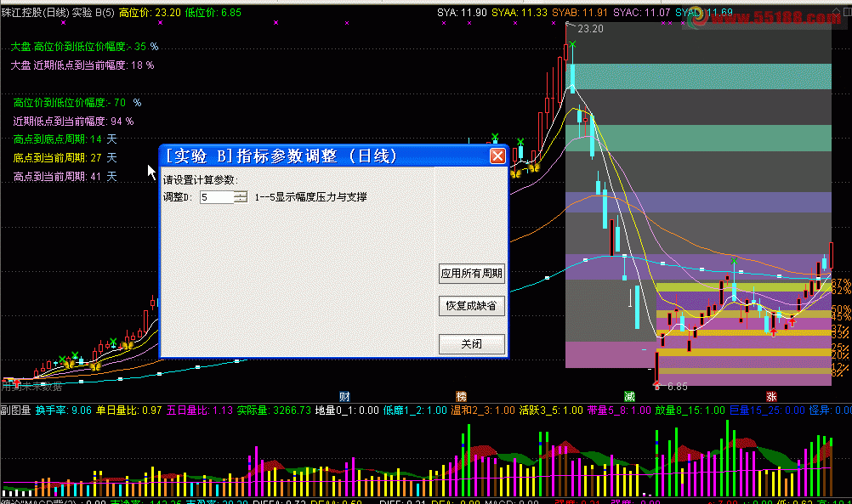Screen dimensions: 852x504
Task: Click the SYAC: 11.07 indicator value
Action: coord(642,13)
